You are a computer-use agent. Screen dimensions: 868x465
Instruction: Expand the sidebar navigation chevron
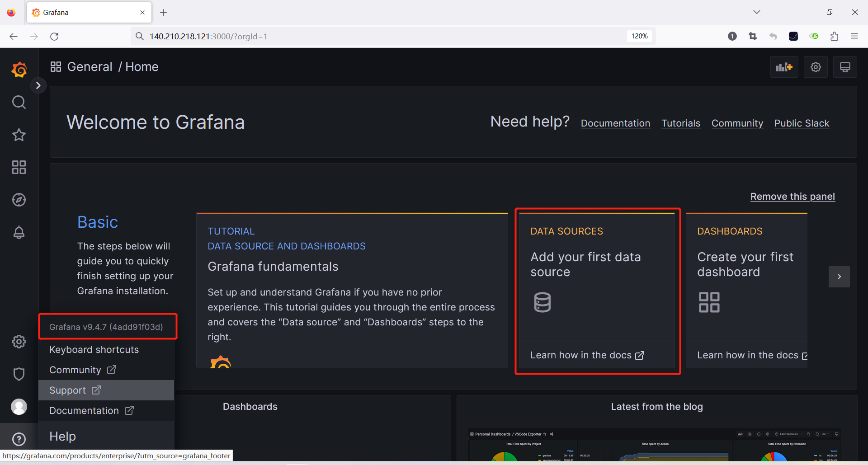coord(38,85)
